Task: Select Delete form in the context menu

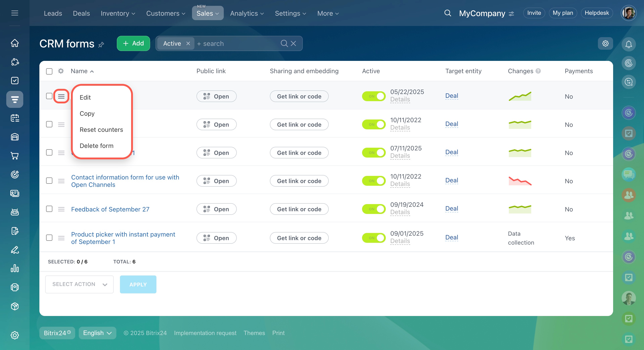Action: tap(96, 146)
